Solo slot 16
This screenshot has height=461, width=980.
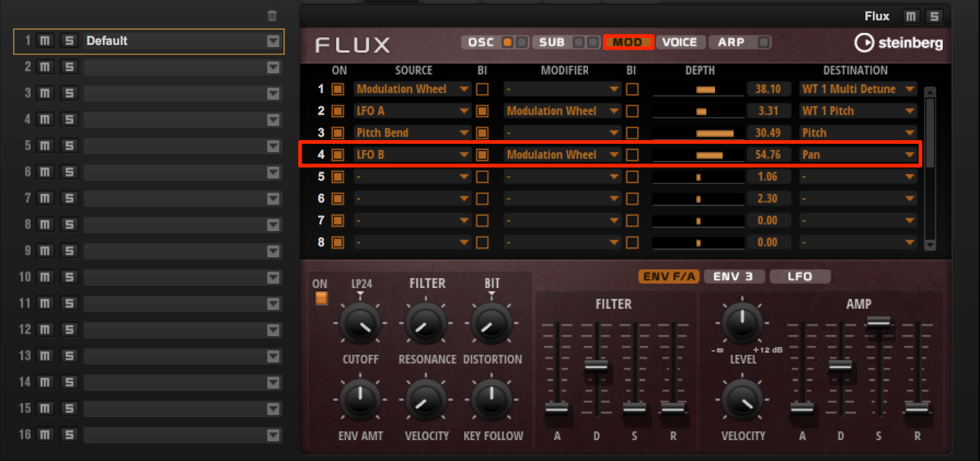tap(69, 435)
